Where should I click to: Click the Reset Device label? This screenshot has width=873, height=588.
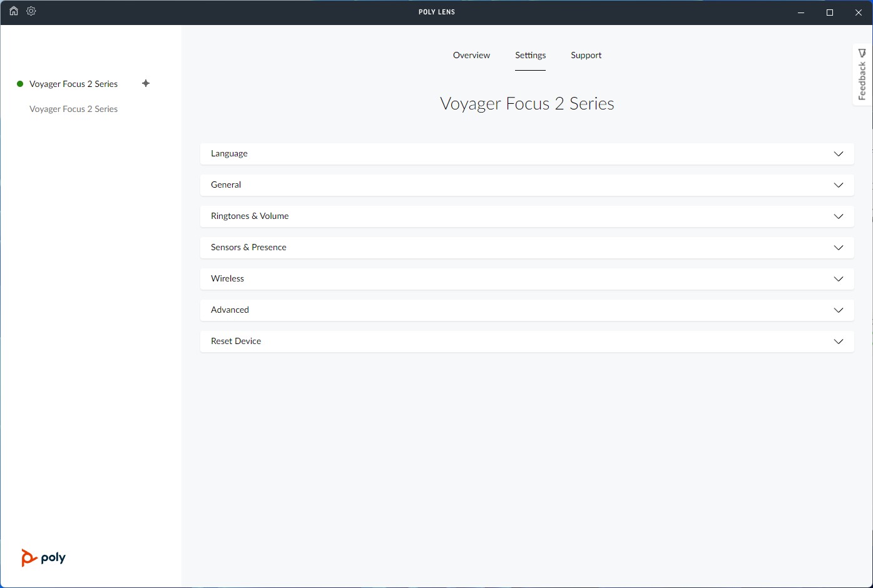point(236,341)
